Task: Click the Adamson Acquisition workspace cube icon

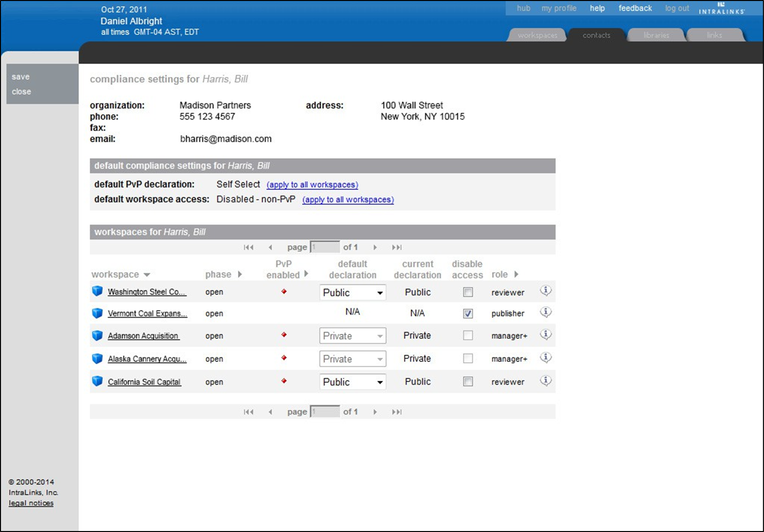Action: click(x=97, y=336)
